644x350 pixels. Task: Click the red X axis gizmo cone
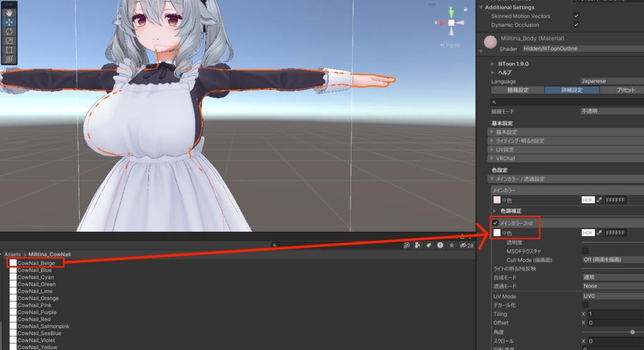tap(442, 23)
